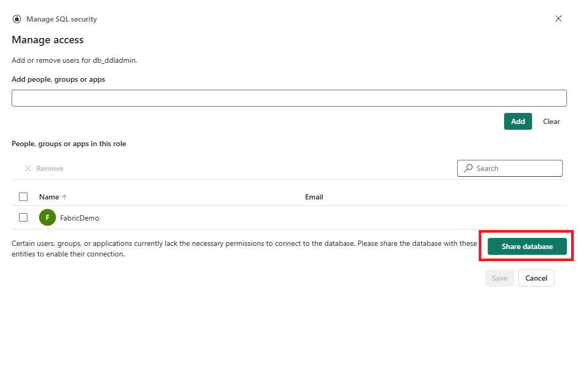Click the ascending sort arrow beside Name
Screen dimensions: 578x392
(x=64, y=196)
